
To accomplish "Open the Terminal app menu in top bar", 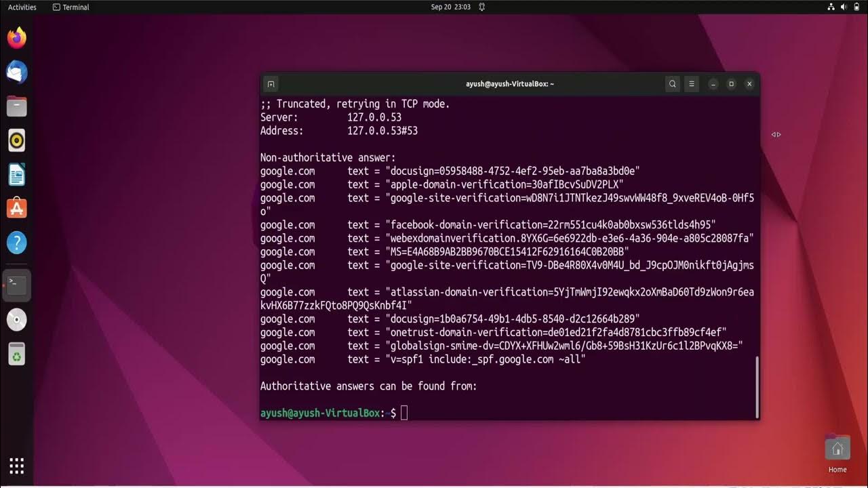I will point(71,7).
